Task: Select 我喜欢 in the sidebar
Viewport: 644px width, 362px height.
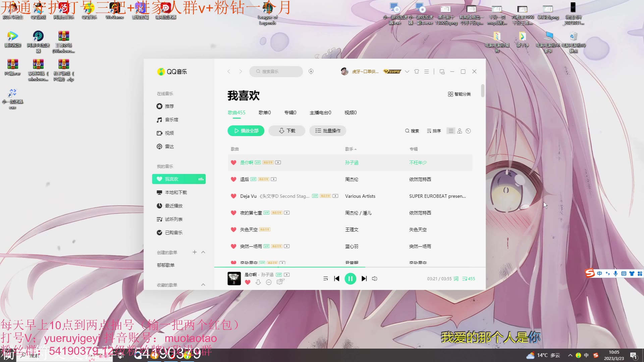Action: point(179,179)
